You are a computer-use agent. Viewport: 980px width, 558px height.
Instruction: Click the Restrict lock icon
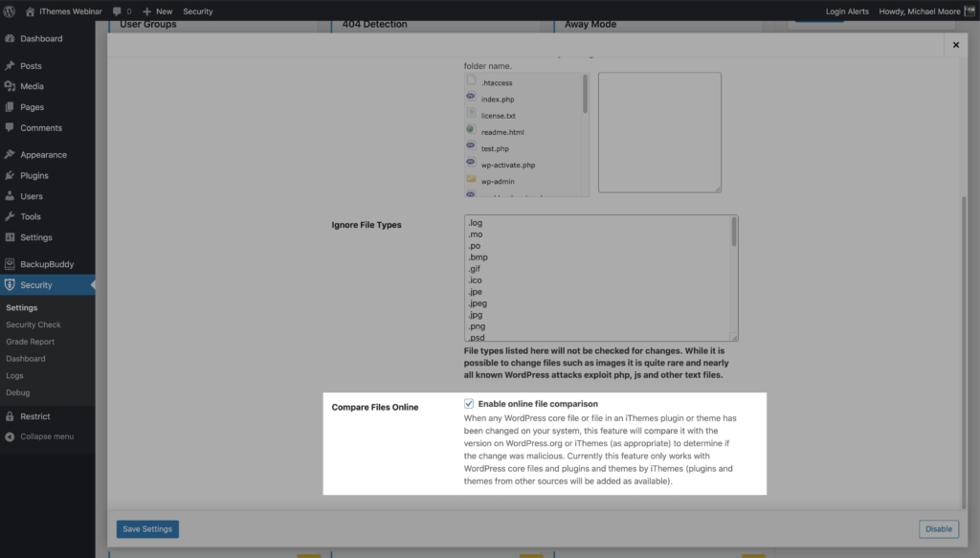coord(10,416)
